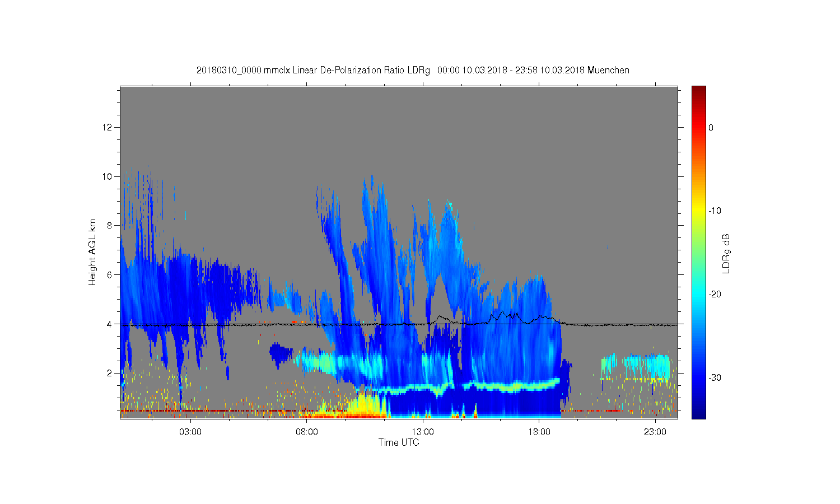Click the colorbar value -30
Viewport: 840px width, 504px height.
tap(715, 378)
